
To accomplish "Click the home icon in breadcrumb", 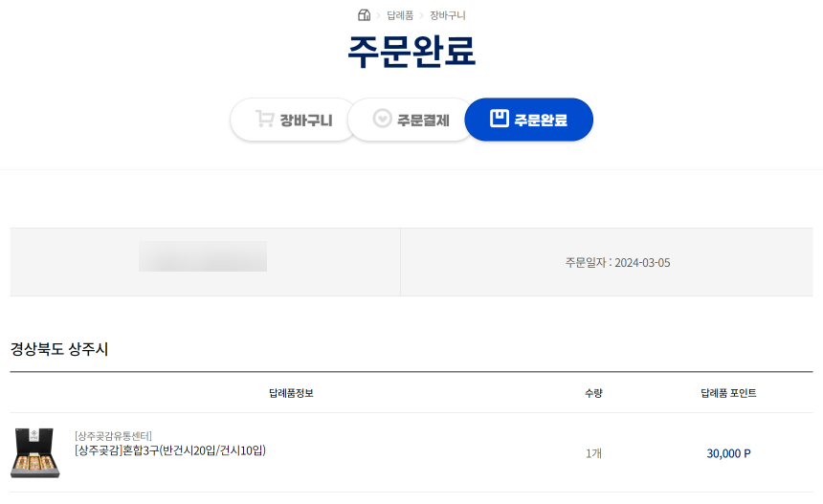I will coord(364,15).
